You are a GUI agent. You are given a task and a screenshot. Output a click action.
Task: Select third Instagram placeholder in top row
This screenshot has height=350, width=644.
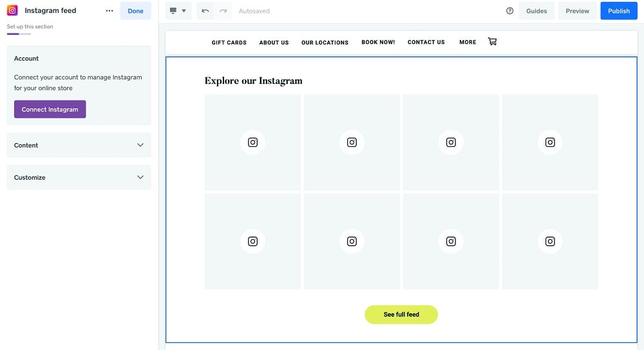tap(451, 142)
